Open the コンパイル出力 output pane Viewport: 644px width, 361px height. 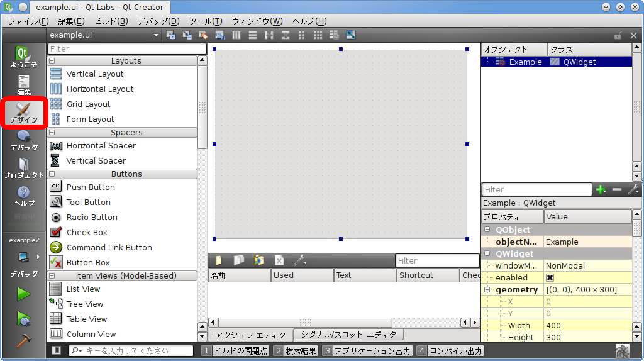tap(450, 351)
